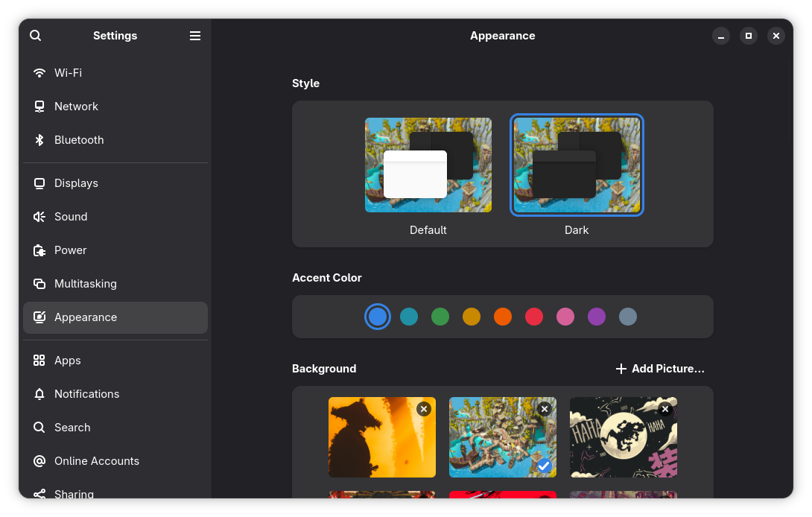
Task: Maximize the Settings window
Action: 748,36
